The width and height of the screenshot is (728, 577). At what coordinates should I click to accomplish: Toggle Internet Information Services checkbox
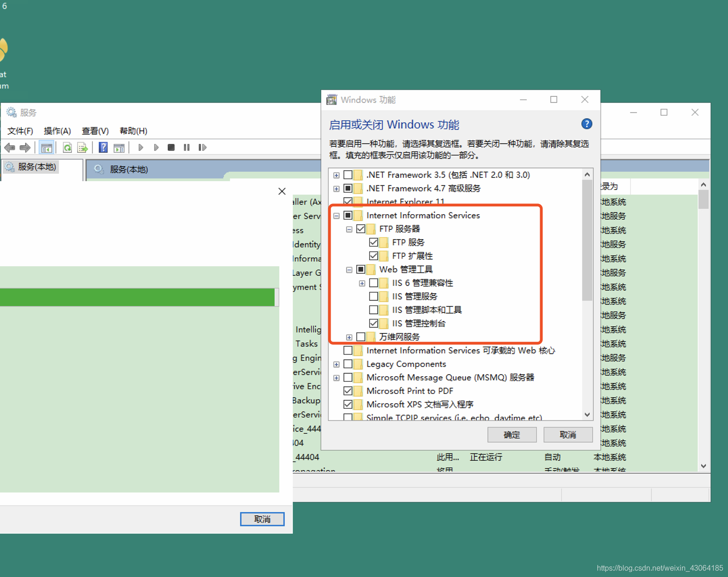(x=348, y=216)
